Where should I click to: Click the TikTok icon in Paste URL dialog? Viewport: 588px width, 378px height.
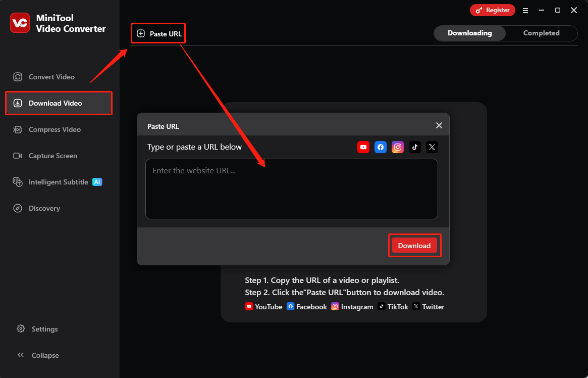414,147
